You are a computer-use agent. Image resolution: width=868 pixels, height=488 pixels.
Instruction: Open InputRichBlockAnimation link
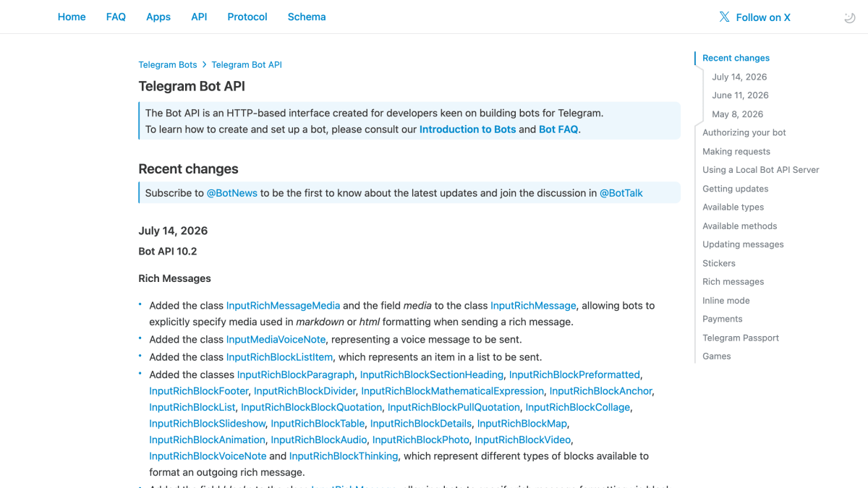pos(207,440)
